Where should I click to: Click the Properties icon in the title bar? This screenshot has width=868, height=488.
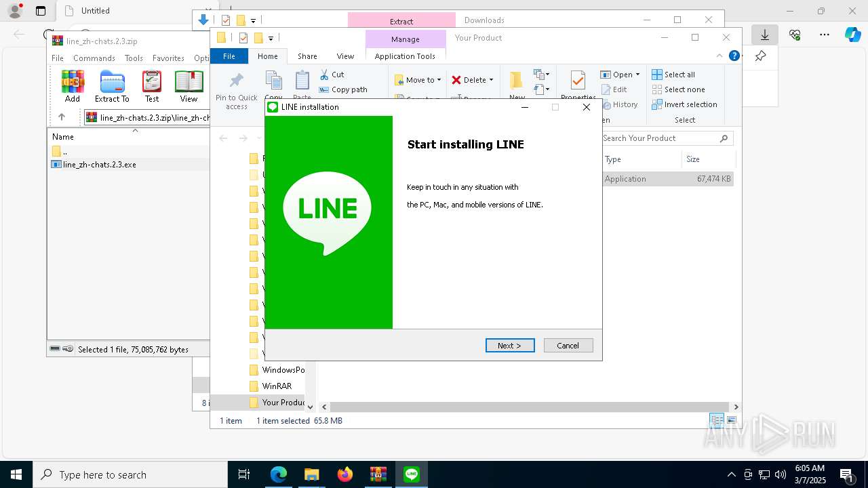243,38
